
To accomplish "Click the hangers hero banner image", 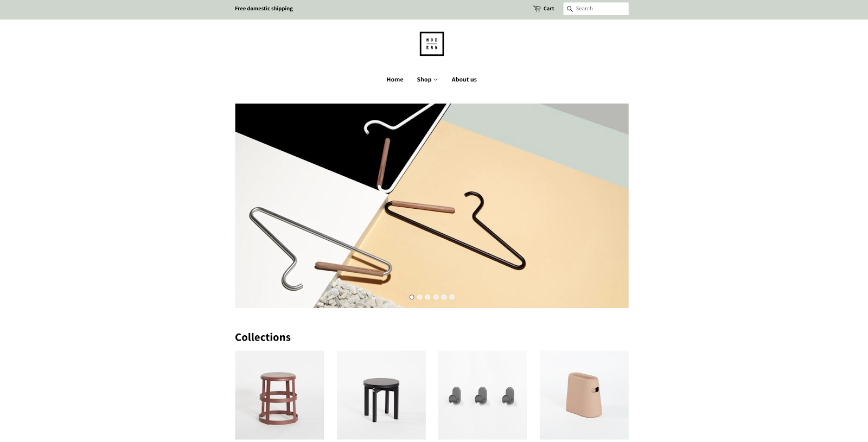I will tap(432, 206).
